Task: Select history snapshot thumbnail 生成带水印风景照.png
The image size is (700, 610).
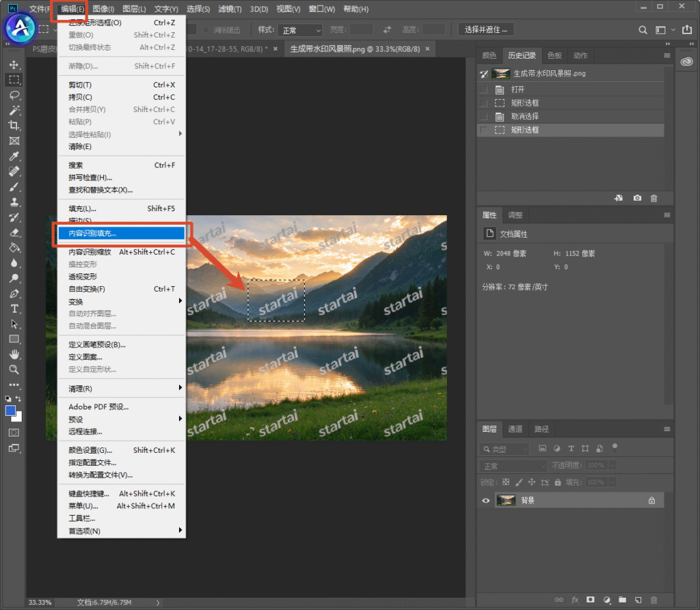Action: (x=500, y=74)
